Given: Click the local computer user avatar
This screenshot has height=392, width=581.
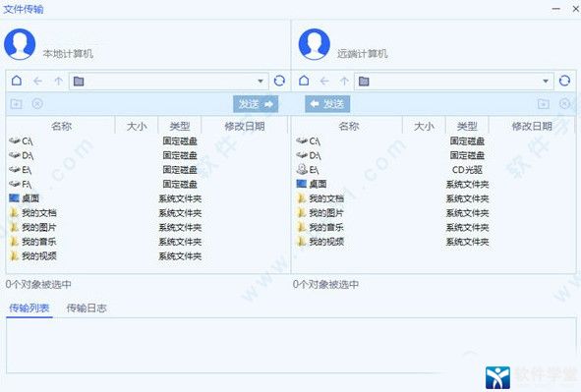Looking at the screenshot, I should click(20, 44).
